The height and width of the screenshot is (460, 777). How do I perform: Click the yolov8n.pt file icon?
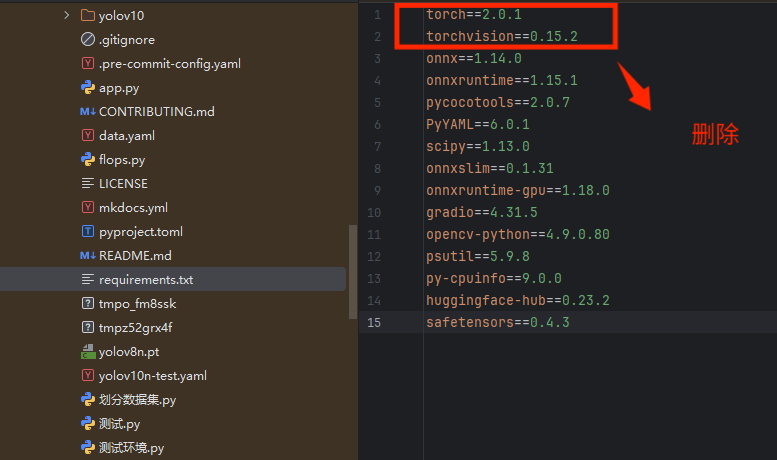[x=88, y=351]
